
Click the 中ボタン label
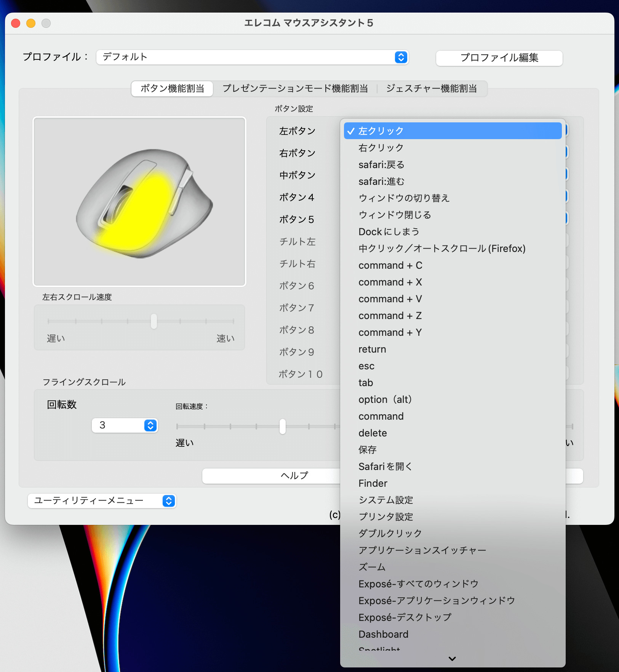click(298, 175)
